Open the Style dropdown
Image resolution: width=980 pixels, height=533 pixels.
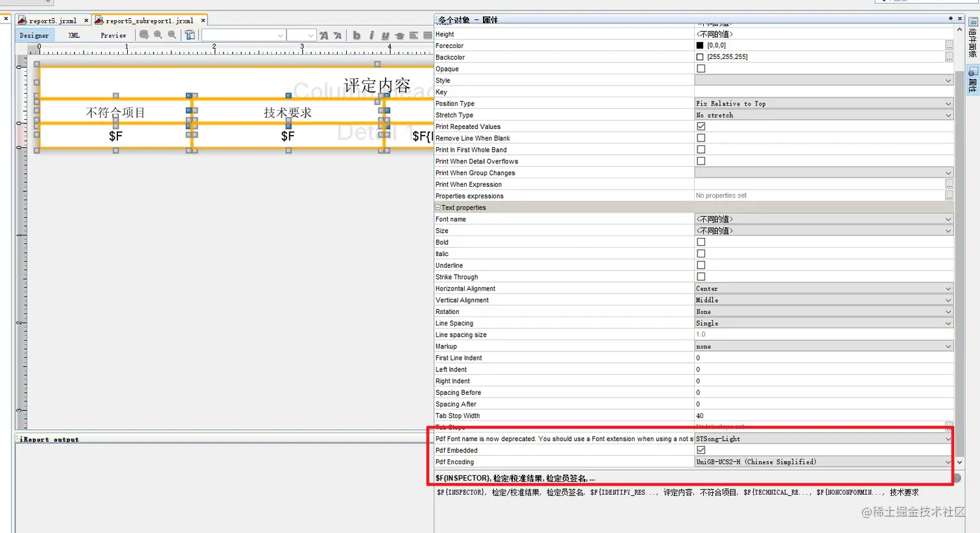point(824,80)
